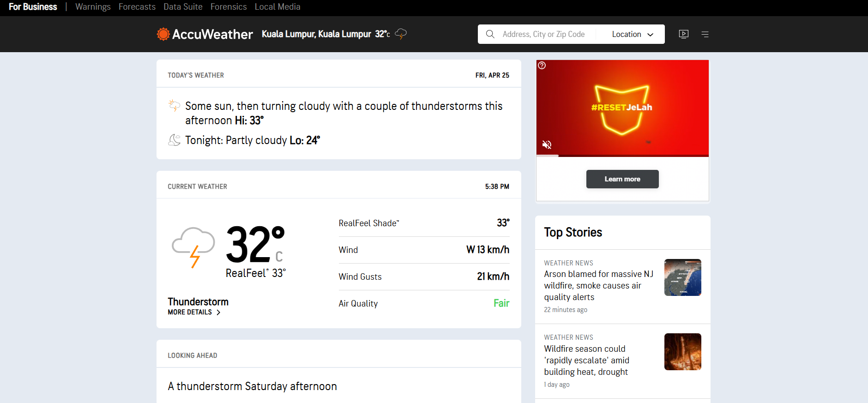Open the hamburger menu icon
Screen dimensions: 868x403
tap(705, 34)
